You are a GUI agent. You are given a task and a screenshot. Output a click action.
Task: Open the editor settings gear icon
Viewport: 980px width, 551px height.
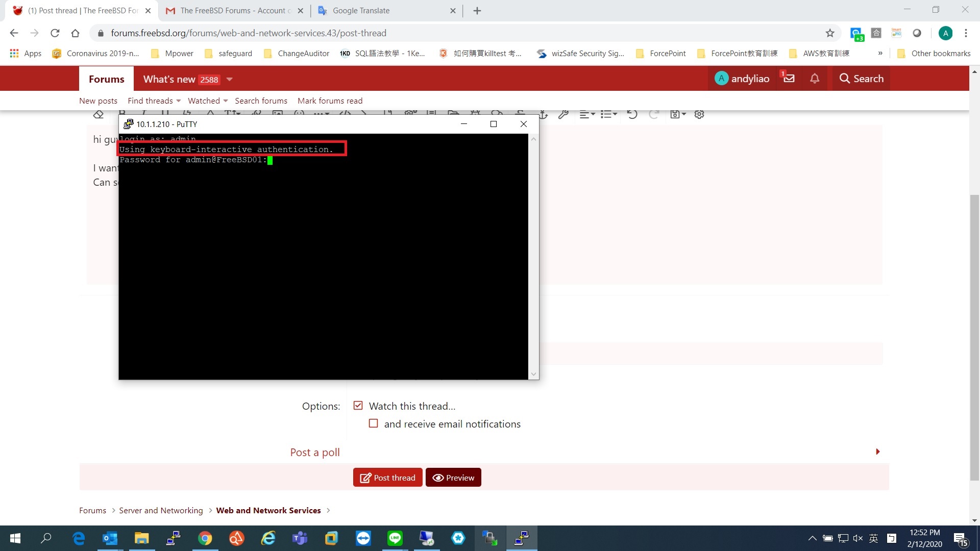coord(699,114)
